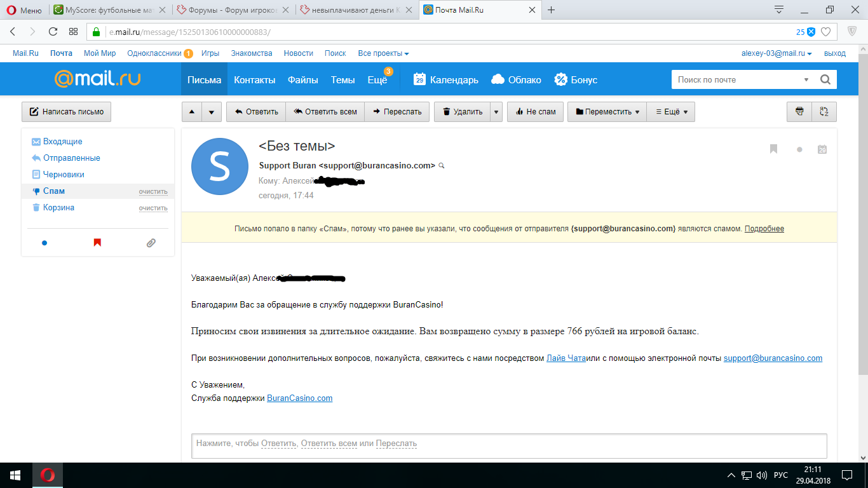868x488 pixels.
Task: Open the BuranCasino.com link in signature
Action: click(x=299, y=398)
